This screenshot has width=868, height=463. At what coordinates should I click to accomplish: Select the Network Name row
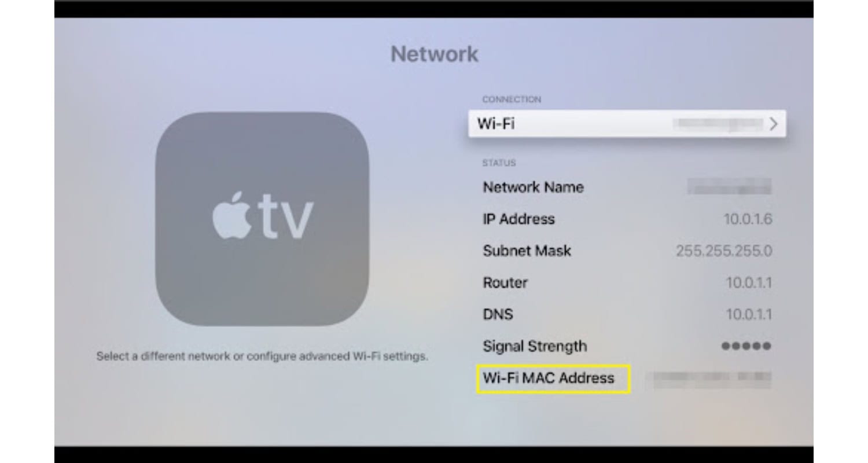point(627,187)
